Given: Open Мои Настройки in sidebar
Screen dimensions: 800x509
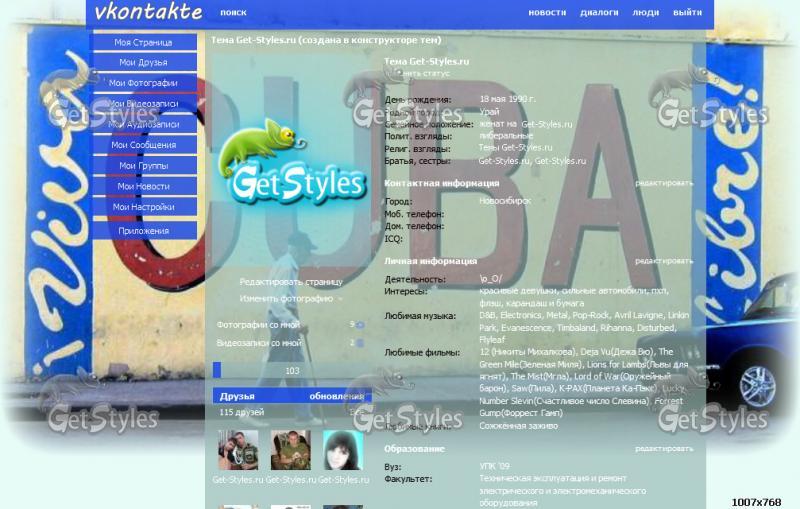Looking at the screenshot, I should (x=143, y=207).
